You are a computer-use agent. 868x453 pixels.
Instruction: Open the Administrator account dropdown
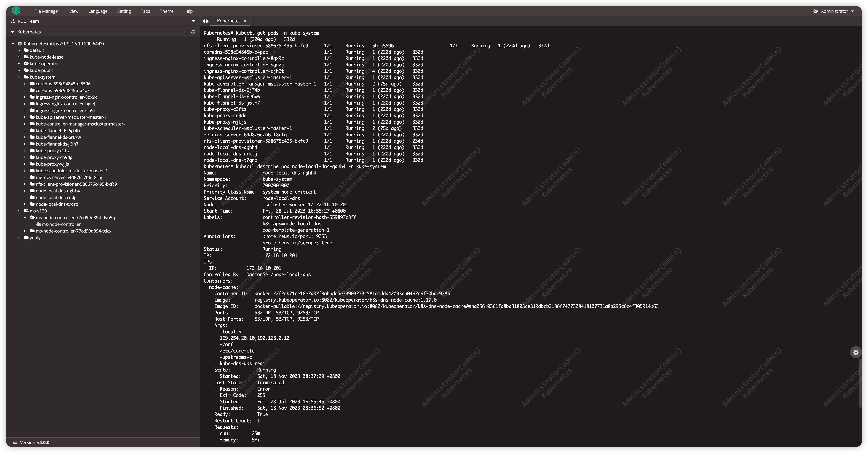point(852,11)
